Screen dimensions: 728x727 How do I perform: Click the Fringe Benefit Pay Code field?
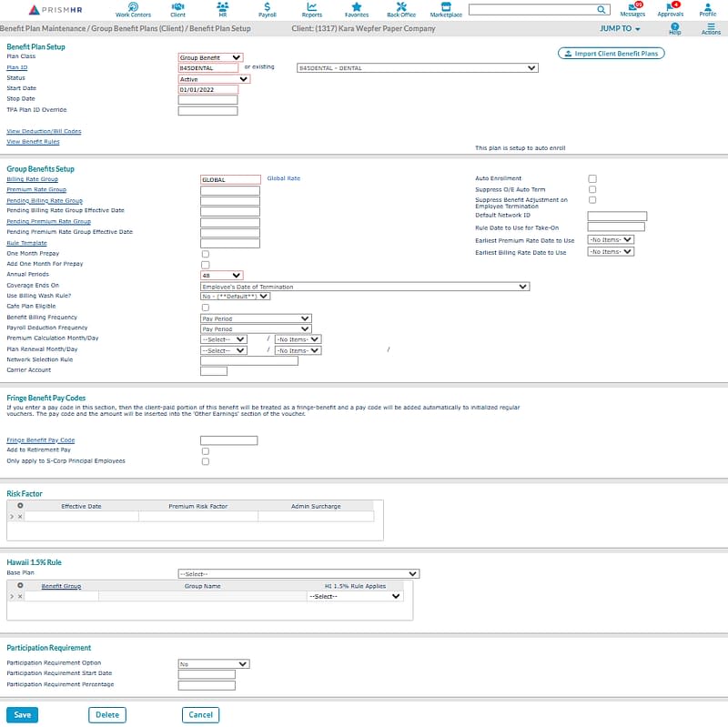click(228, 440)
